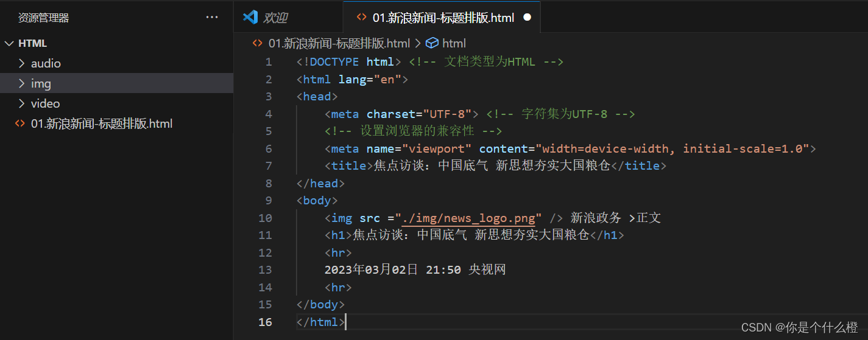868x340 pixels.
Task: Click line number 1 in gutter
Action: pyautogui.click(x=269, y=61)
